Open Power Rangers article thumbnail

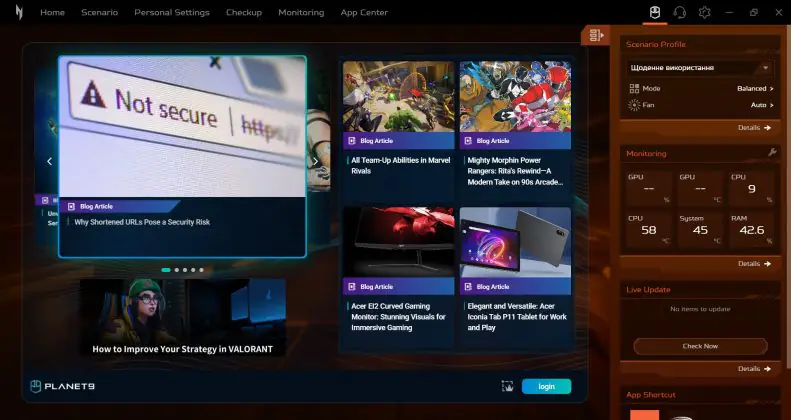pyautogui.click(x=515, y=96)
